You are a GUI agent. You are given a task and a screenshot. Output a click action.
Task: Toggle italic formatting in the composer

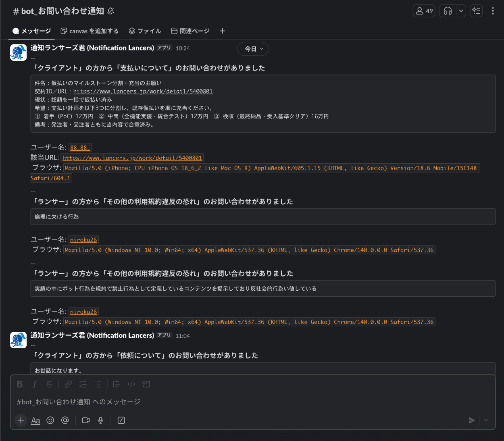pyautogui.click(x=35, y=384)
